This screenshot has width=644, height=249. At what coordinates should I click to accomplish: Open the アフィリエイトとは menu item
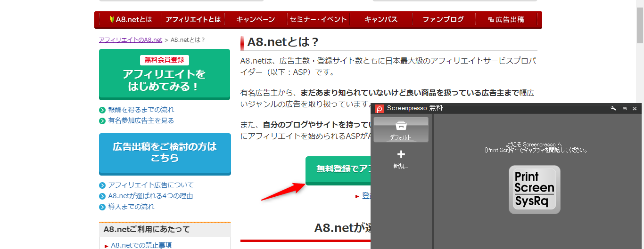(193, 20)
